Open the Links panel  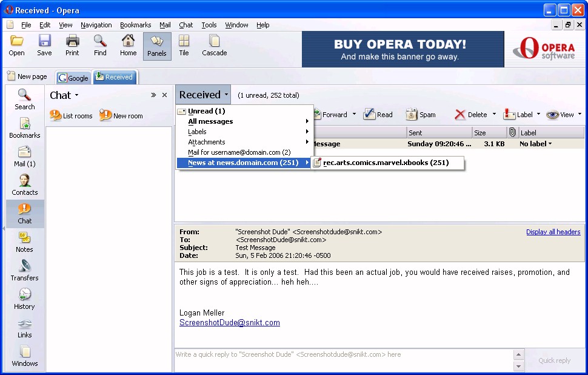(x=25, y=328)
